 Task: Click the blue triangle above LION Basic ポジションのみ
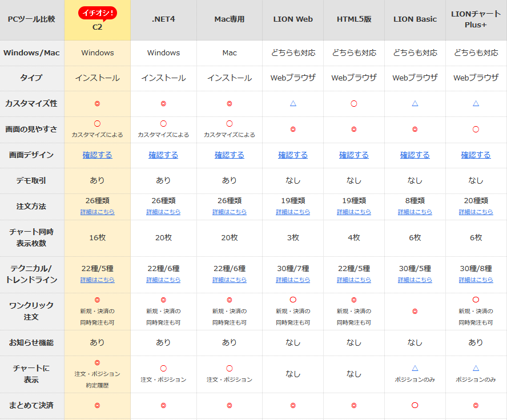pos(415,368)
